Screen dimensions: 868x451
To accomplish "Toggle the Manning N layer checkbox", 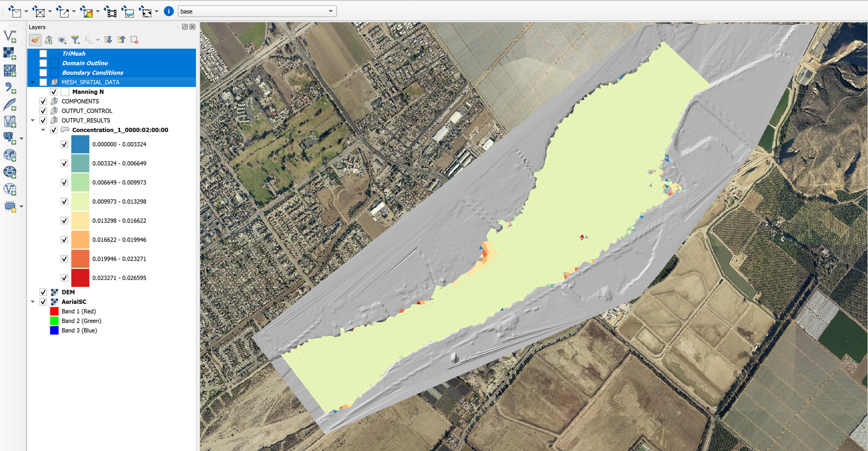I will click(x=54, y=92).
